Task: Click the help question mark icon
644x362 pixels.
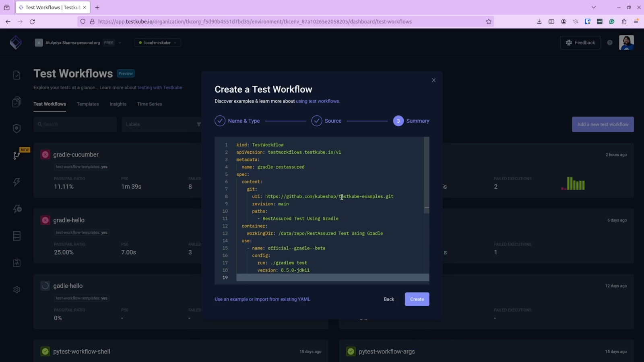Action: tap(610, 43)
